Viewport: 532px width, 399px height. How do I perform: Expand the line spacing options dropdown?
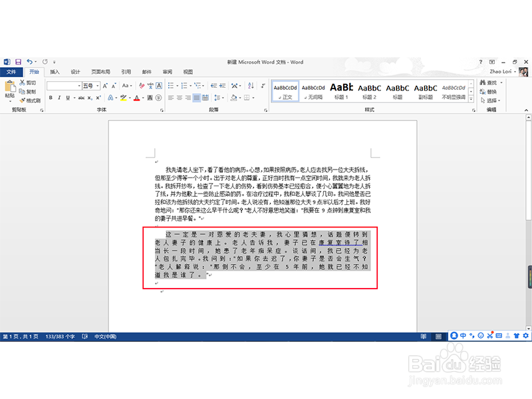(x=222, y=98)
